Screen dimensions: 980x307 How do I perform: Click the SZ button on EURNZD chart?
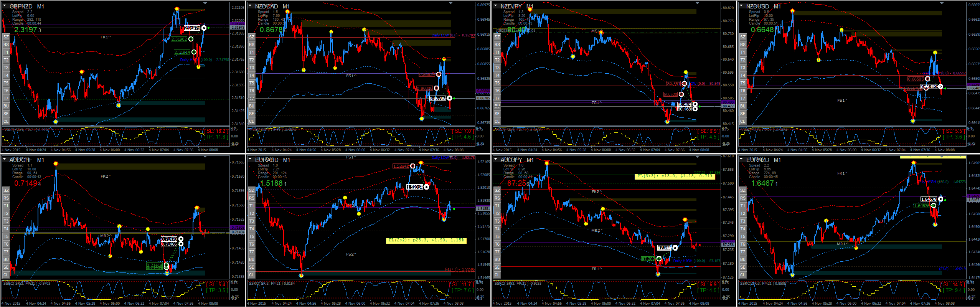(x=742, y=190)
